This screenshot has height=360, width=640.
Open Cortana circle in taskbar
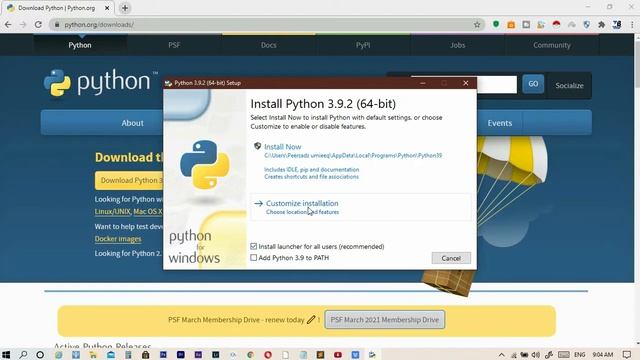tap(40, 354)
